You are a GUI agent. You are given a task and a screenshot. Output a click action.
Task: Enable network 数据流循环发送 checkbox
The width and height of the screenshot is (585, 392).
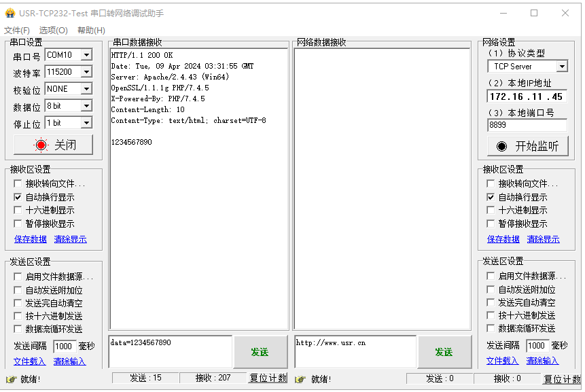coord(491,328)
